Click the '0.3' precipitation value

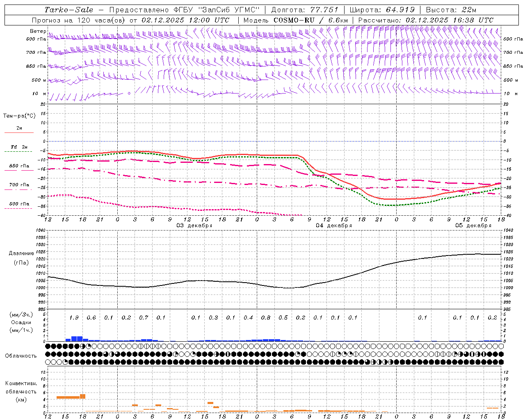tap(213, 317)
